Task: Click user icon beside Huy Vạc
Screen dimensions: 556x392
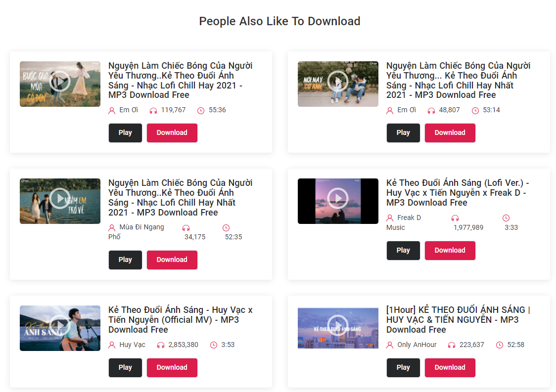Action: [x=112, y=345]
